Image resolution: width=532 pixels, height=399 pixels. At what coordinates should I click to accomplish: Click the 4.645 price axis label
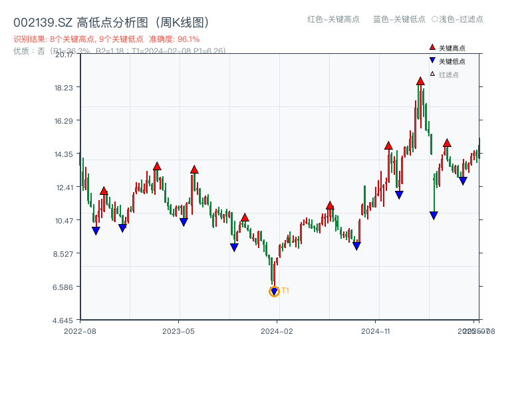[63, 321]
